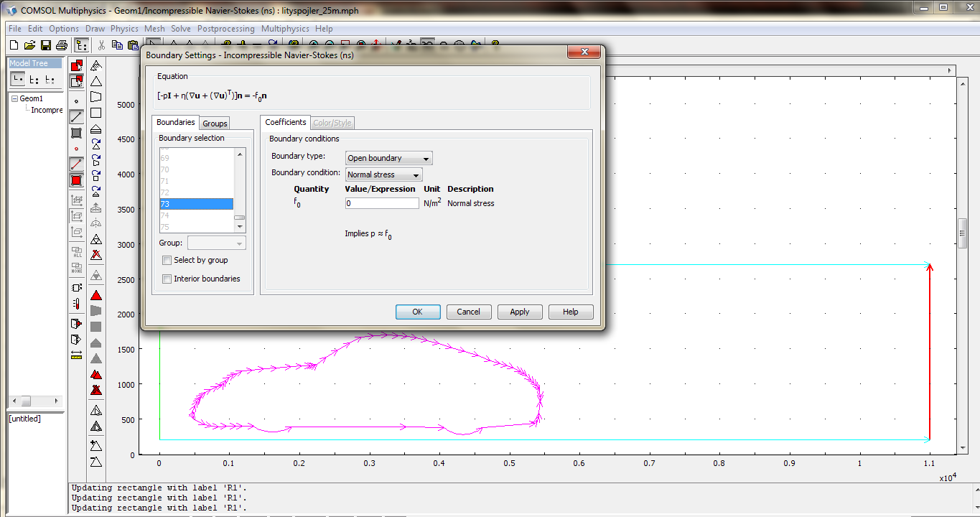Viewport: 980px width, 517px height.
Task: Select boundary 72 in the list
Action: click(x=196, y=192)
